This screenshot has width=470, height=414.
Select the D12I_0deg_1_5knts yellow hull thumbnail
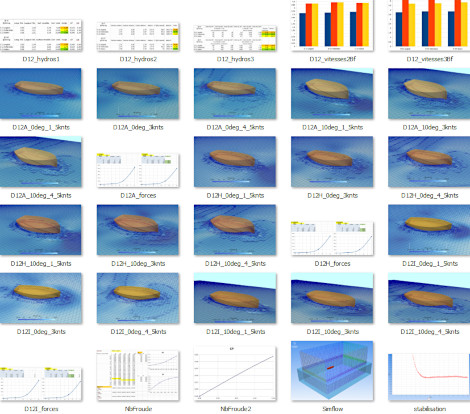(429, 230)
